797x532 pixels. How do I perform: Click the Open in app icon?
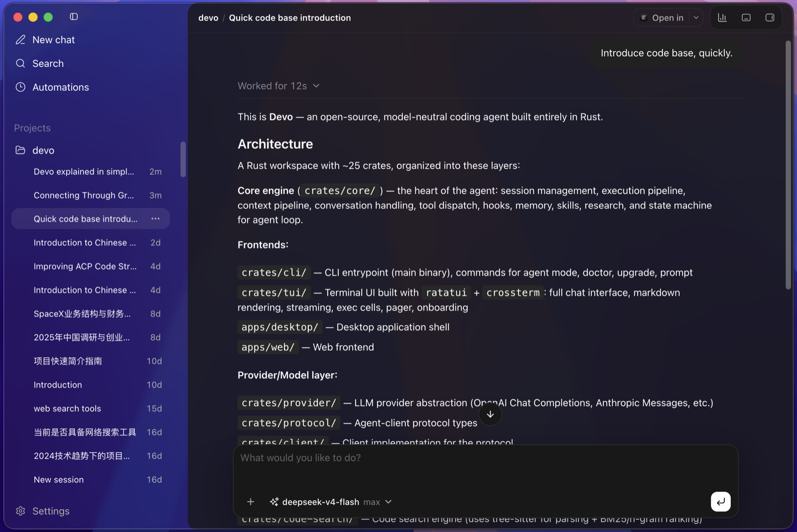coord(644,18)
